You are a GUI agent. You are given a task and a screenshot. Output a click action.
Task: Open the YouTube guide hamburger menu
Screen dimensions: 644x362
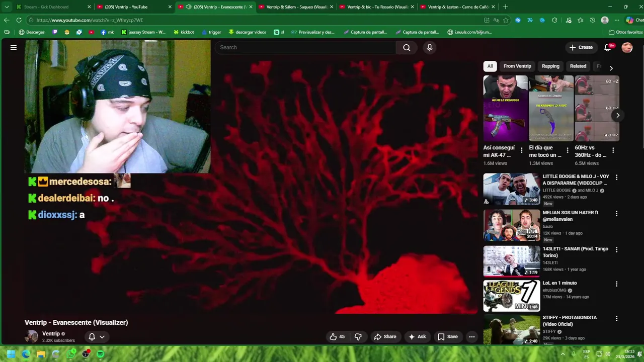click(x=14, y=47)
